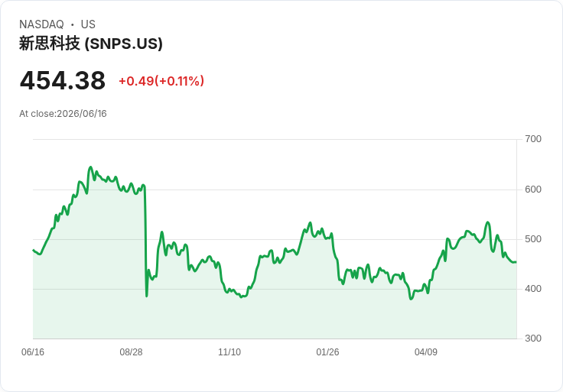Viewport: 563px width, 392px height.
Task: Click the red +0.49(+0.11%) change value
Action: pyautogui.click(x=161, y=81)
